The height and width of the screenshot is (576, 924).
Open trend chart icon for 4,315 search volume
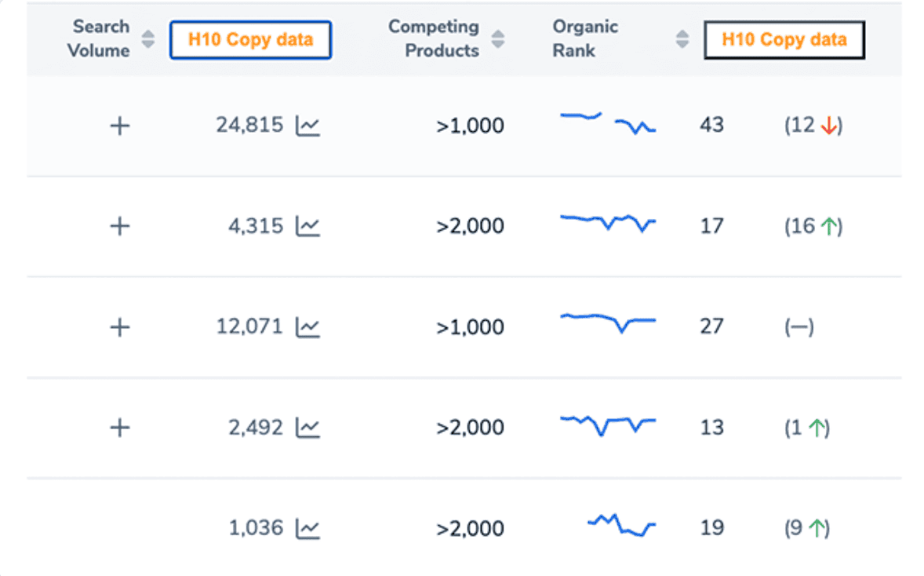[307, 227]
